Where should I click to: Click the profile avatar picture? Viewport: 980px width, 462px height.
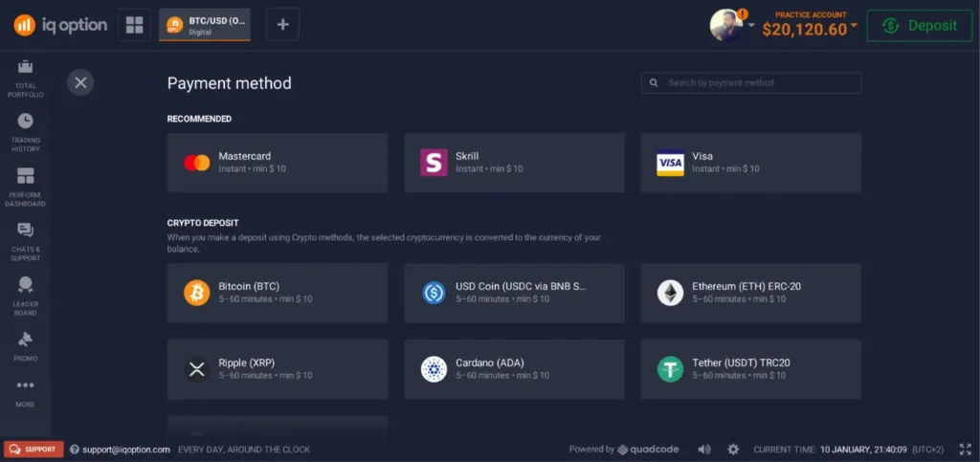(x=726, y=25)
